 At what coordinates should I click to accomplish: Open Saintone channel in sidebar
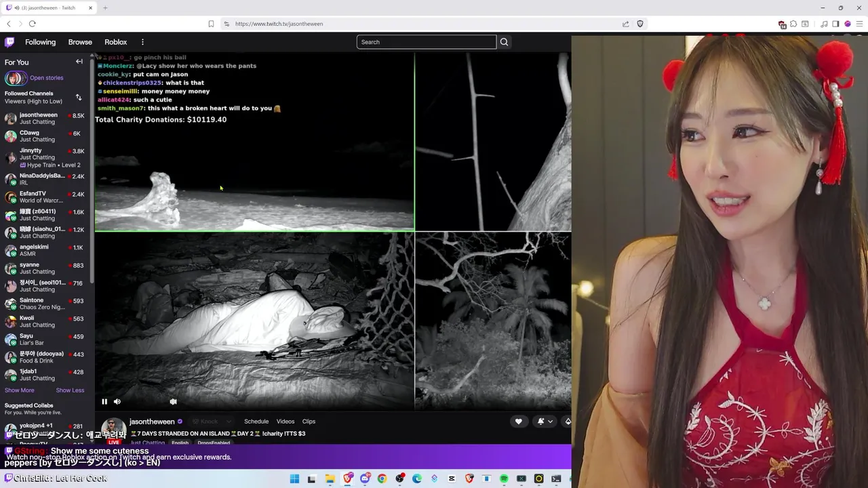(x=45, y=304)
